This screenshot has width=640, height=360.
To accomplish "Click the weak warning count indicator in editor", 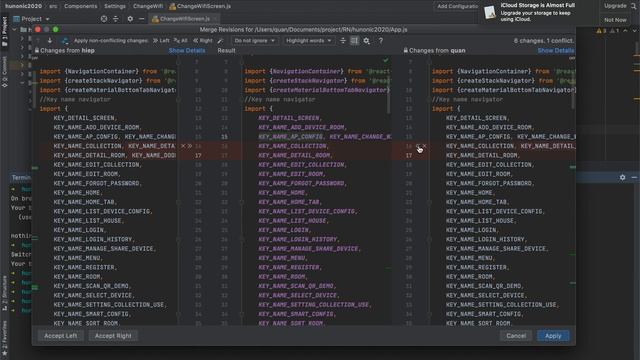I will pos(614,31).
